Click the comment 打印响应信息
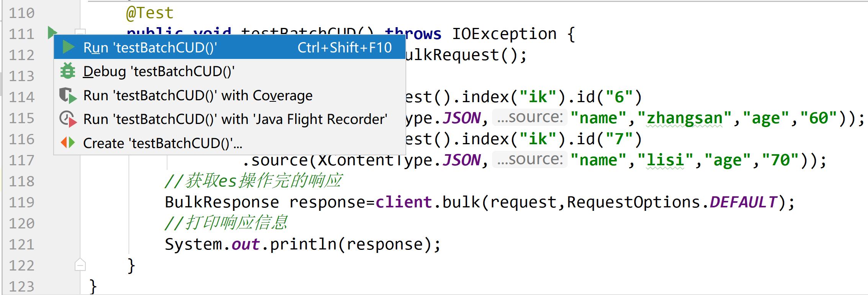The width and height of the screenshot is (868, 295). click(x=226, y=223)
